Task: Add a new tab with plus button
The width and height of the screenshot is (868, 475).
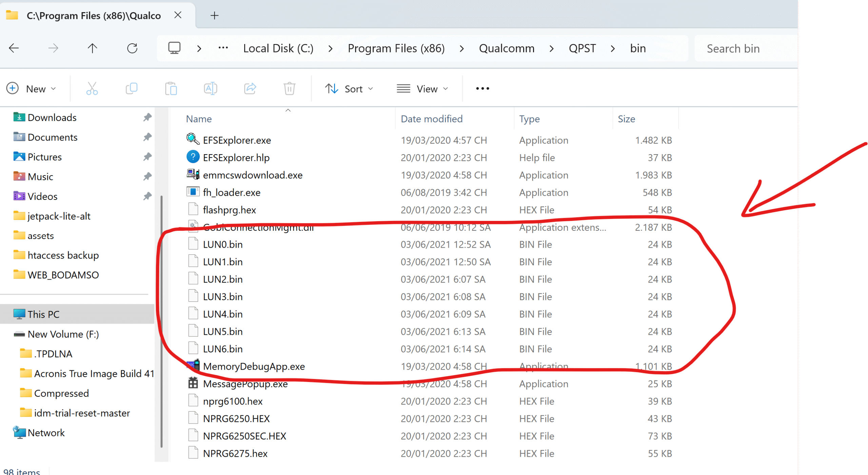Action: (x=214, y=16)
